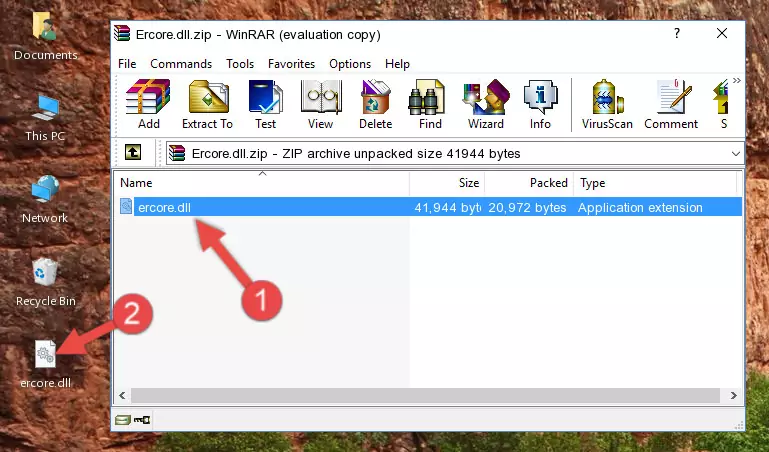The width and height of the screenshot is (769, 452).
Task: Click the key password icon in status bar
Action: tap(142, 420)
